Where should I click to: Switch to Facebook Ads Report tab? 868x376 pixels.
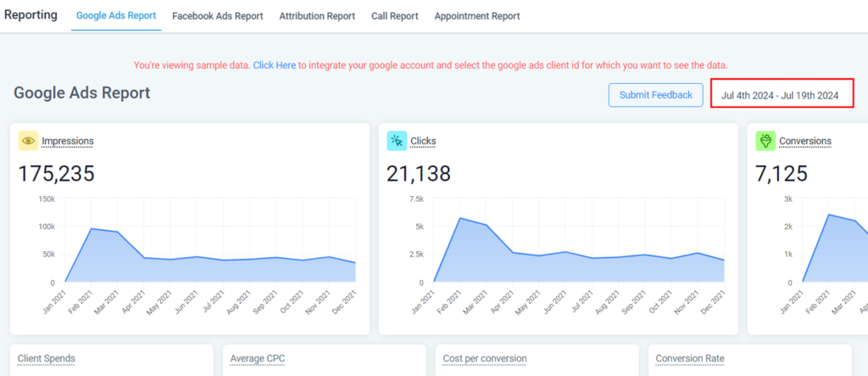point(217,16)
